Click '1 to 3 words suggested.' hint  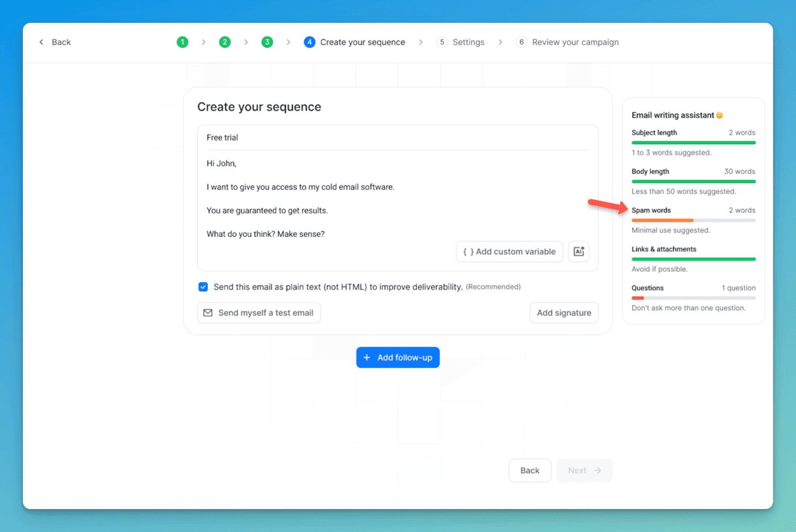[x=671, y=152]
